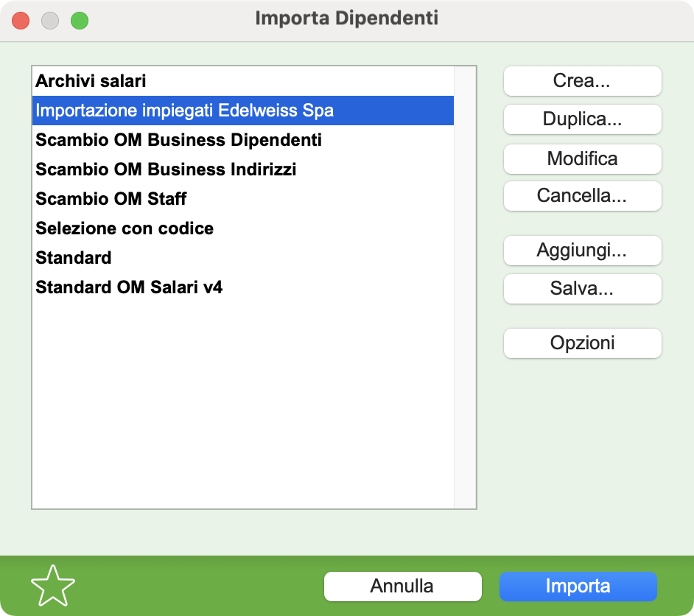The width and height of the screenshot is (694, 616).
Task: Select the Standard import format
Action: tap(243, 258)
